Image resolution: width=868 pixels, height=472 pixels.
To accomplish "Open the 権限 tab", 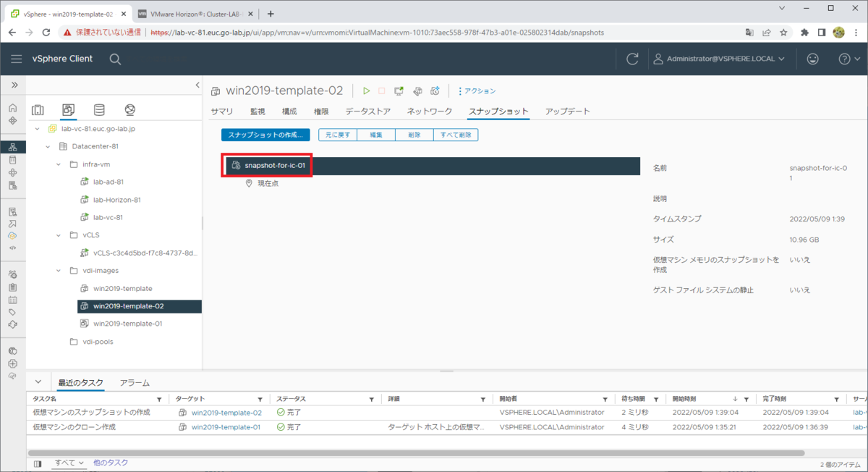I will point(321,111).
